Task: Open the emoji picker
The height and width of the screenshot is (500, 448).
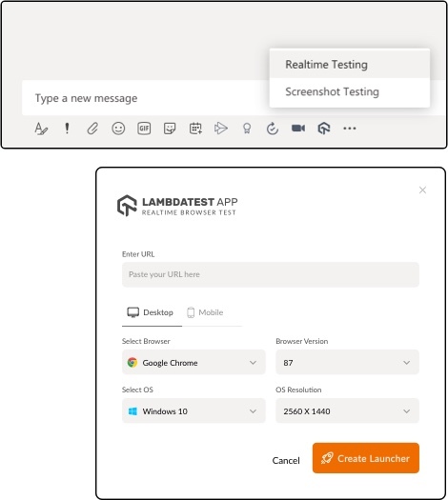Action: point(118,129)
